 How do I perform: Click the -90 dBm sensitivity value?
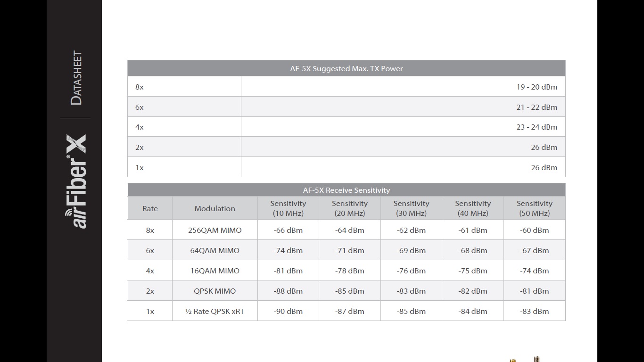click(x=288, y=312)
